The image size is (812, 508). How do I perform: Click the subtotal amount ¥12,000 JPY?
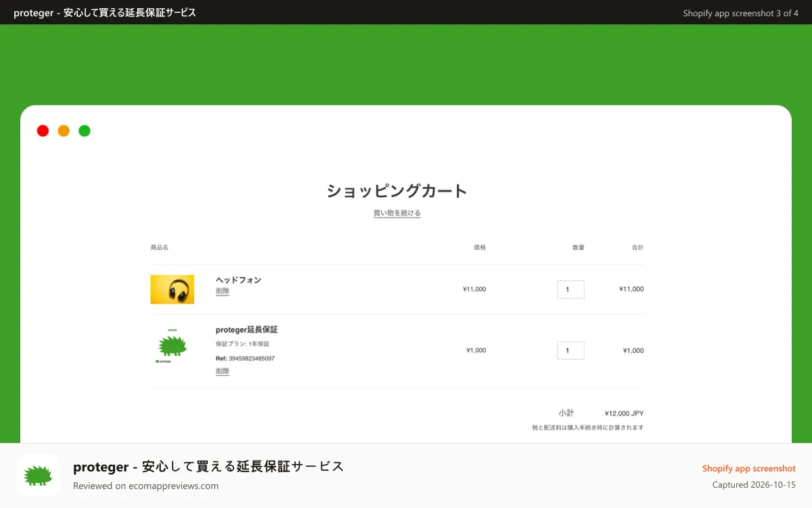click(x=625, y=413)
